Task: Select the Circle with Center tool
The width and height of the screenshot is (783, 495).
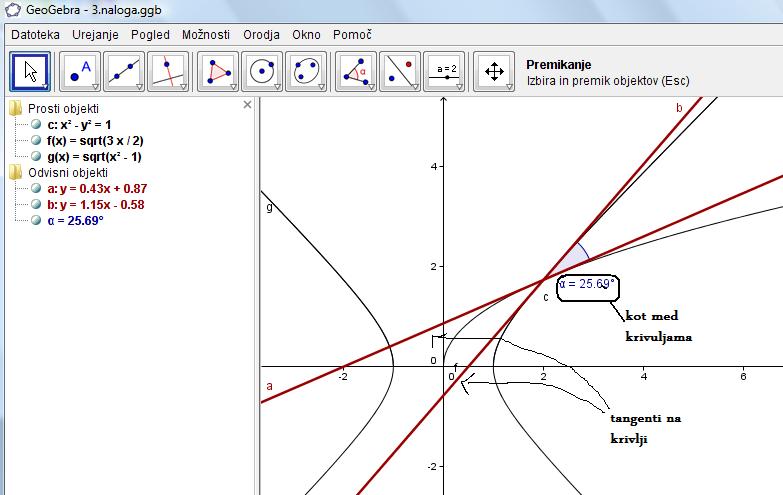Action: pyautogui.click(x=262, y=72)
